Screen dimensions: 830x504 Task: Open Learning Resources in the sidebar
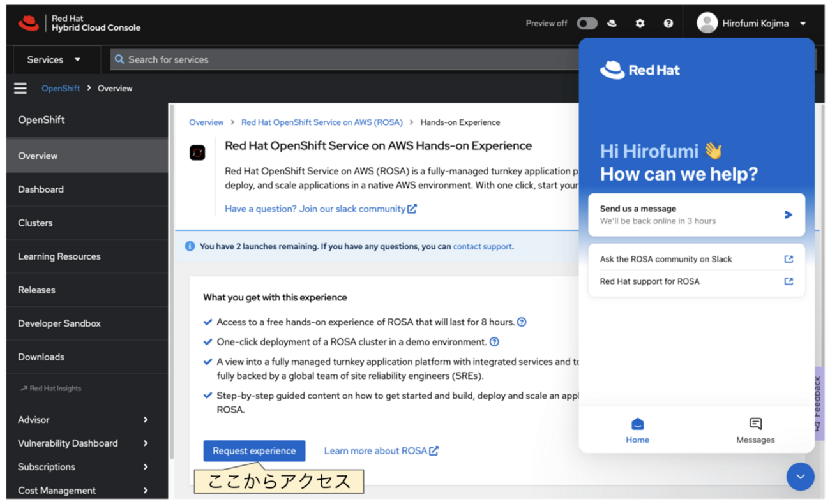click(x=87, y=256)
